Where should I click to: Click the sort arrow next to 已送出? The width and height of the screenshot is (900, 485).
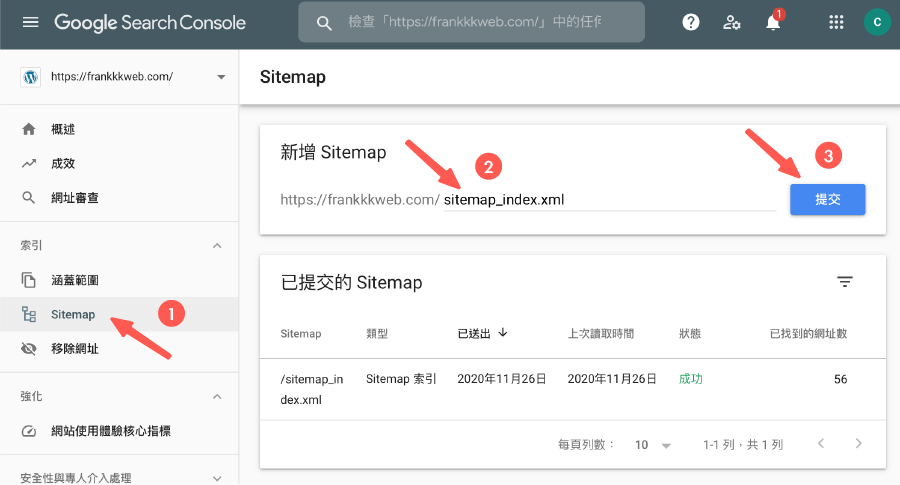(x=503, y=332)
